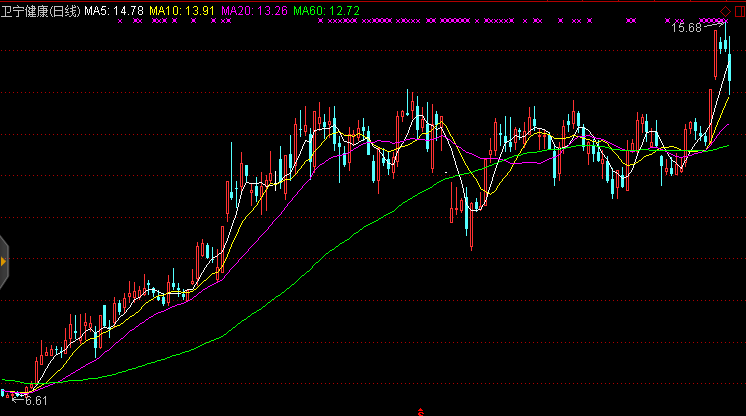Click the 卫宁健康(日线) chart title
746x416 pixels.
[41, 11]
